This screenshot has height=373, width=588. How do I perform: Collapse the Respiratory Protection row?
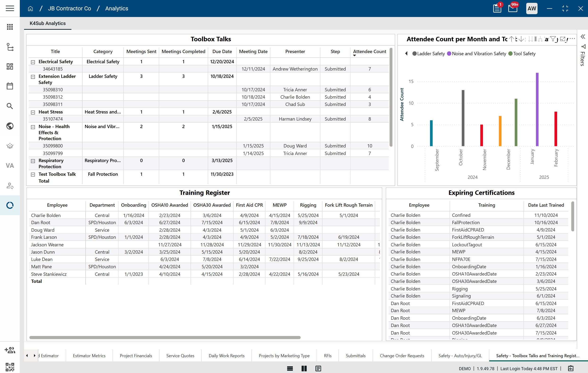33,161
